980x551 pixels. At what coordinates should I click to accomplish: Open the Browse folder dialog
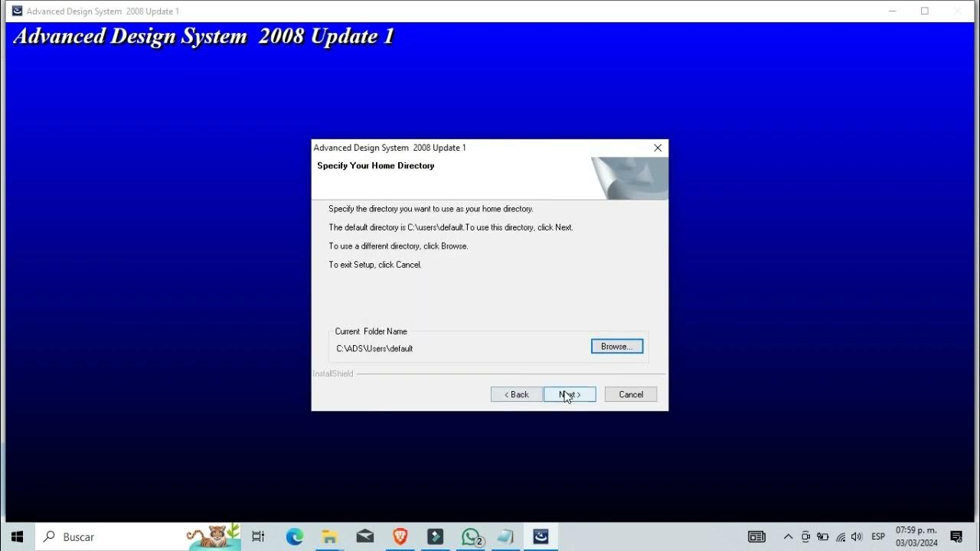coord(617,347)
